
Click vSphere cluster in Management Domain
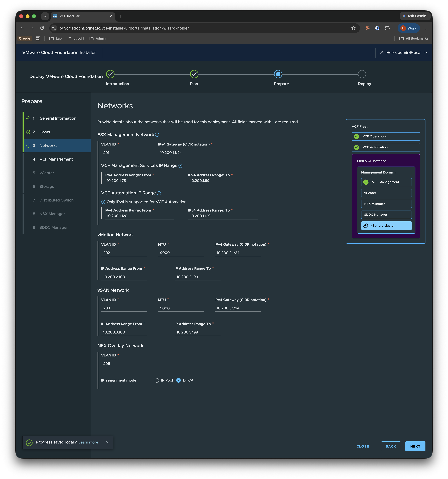(x=386, y=226)
